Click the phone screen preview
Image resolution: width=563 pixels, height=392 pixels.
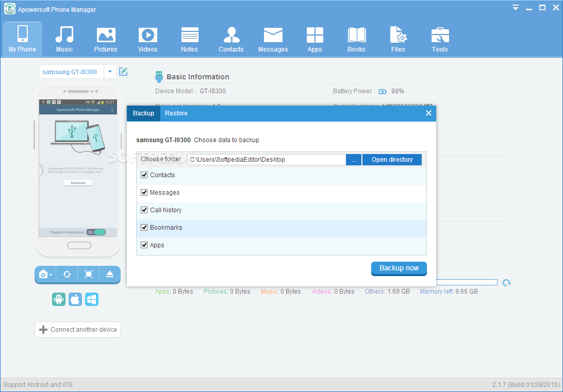pos(78,168)
